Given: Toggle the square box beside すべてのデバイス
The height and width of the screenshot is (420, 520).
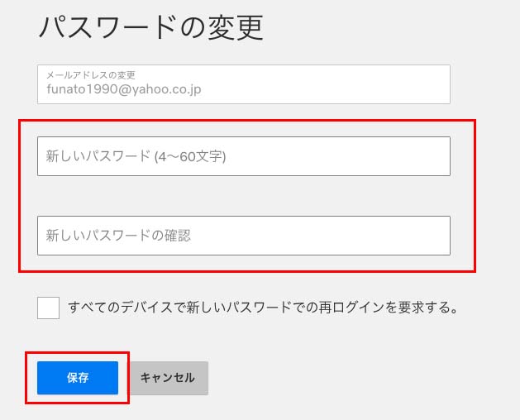Looking at the screenshot, I should click(48, 308).
